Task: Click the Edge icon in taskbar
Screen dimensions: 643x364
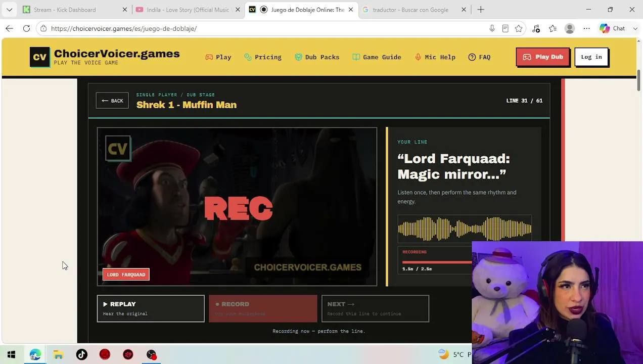Action: coord(35,354)
